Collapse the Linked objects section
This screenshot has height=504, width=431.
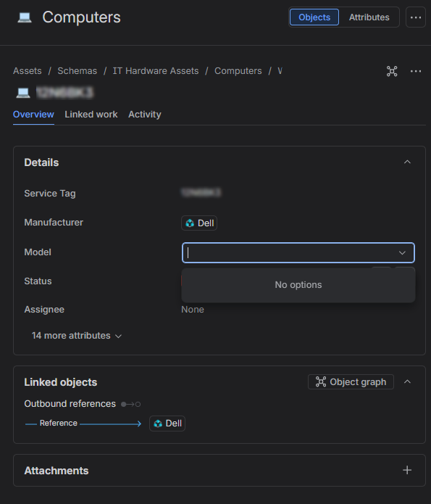[x=407, y=382]
